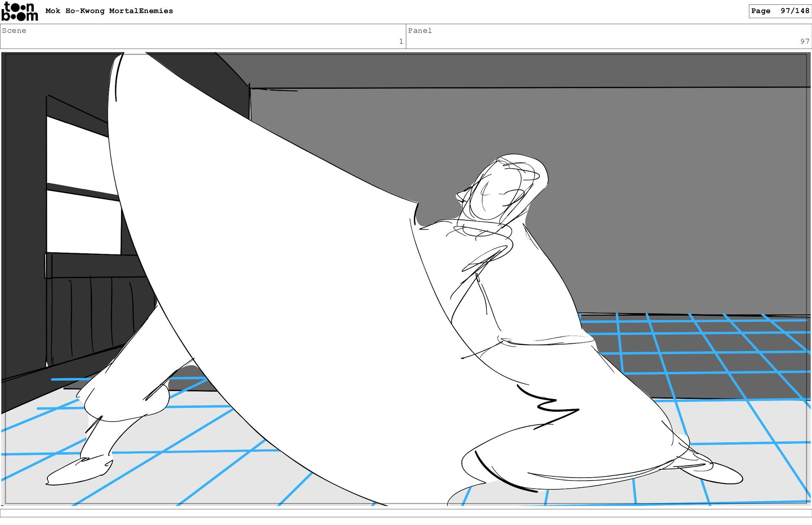Click the Toon Boom logo

(19, 11)
